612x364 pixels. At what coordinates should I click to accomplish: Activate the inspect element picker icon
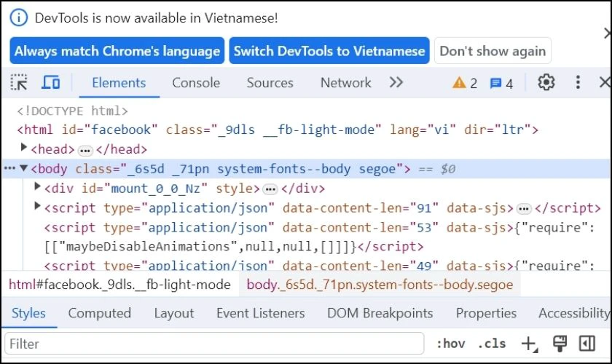click(19, 83)
